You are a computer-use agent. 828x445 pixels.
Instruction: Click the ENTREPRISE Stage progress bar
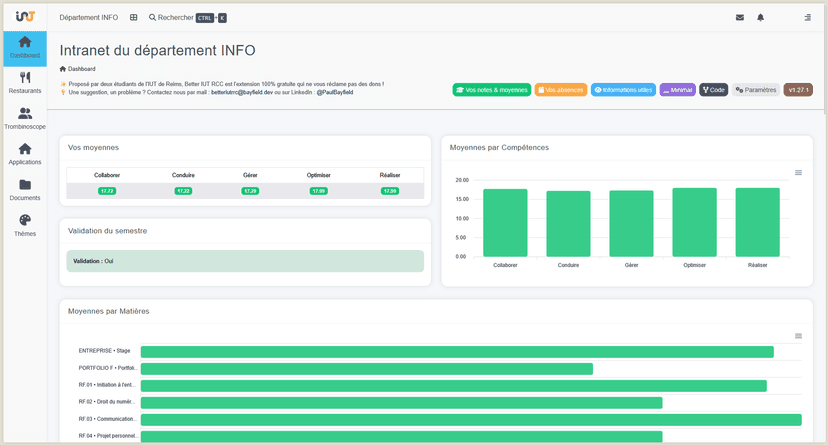(457, 352)
